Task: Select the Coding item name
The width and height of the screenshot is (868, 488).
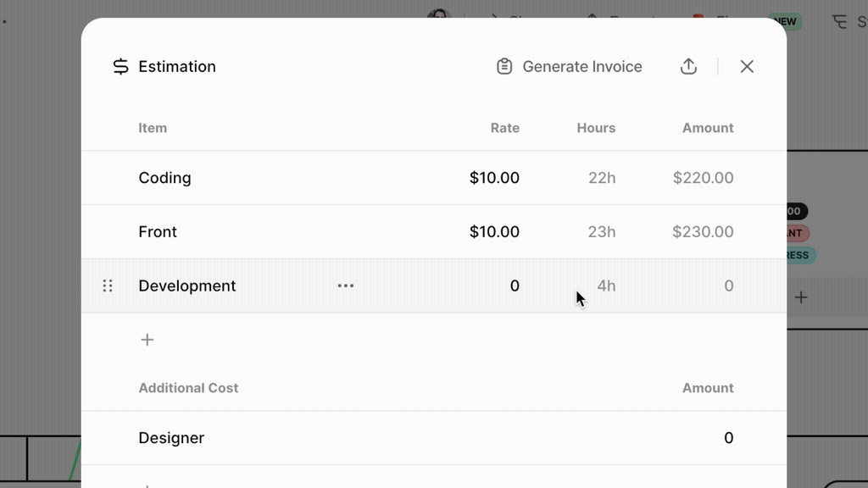Action: [165, 178]
